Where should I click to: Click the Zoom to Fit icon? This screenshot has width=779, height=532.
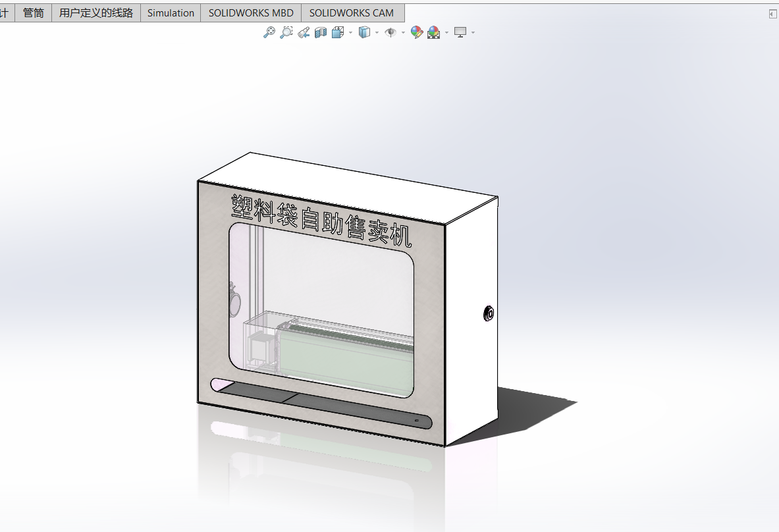point(269,33)
